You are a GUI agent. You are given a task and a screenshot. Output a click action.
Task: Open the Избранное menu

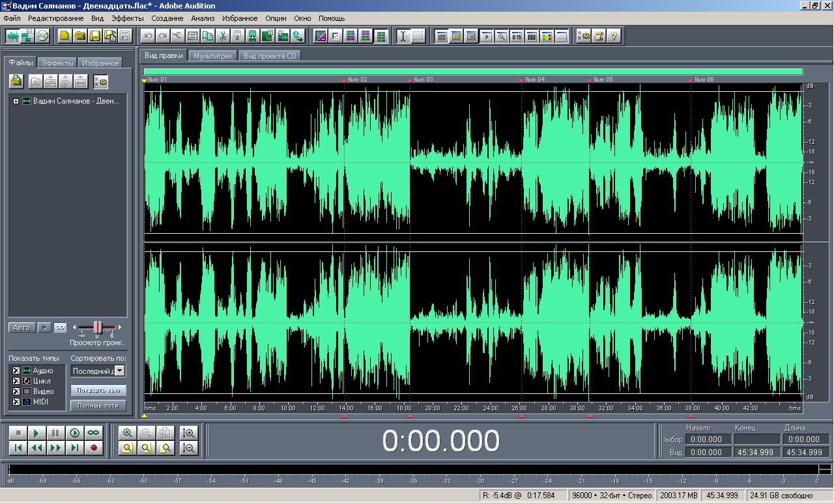pos(240,18)
